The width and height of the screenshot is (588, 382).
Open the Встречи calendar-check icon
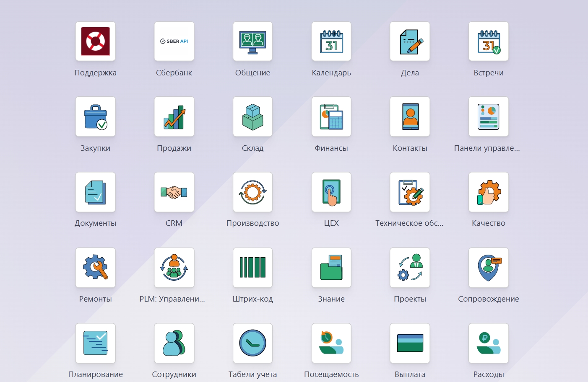[489, 41]
